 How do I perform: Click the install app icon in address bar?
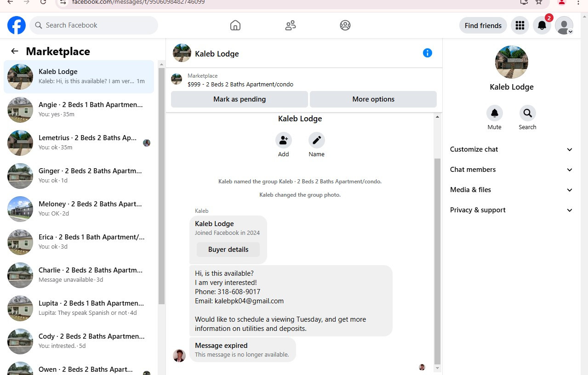pyautogui.click(x=524, y=2)
